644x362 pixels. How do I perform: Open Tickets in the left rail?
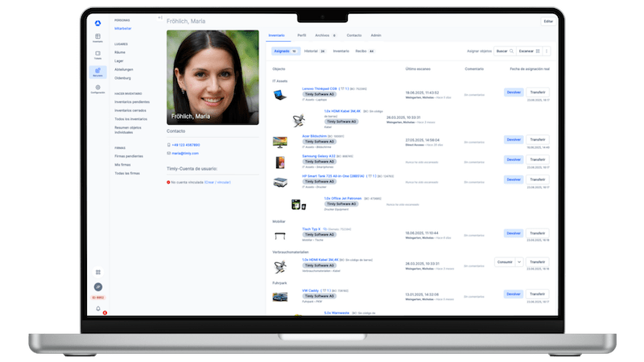[x=97, y=55]
